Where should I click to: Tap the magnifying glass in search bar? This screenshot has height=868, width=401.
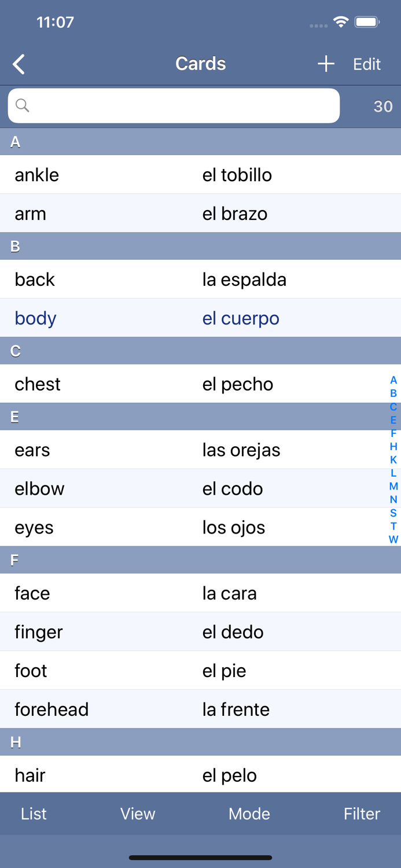click(x=23, y=106)
